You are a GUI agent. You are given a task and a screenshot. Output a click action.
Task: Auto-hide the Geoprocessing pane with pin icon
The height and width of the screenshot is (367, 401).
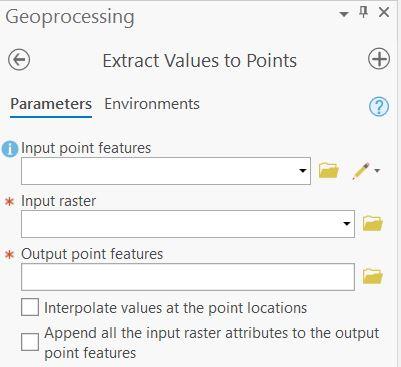pos(363,13)
